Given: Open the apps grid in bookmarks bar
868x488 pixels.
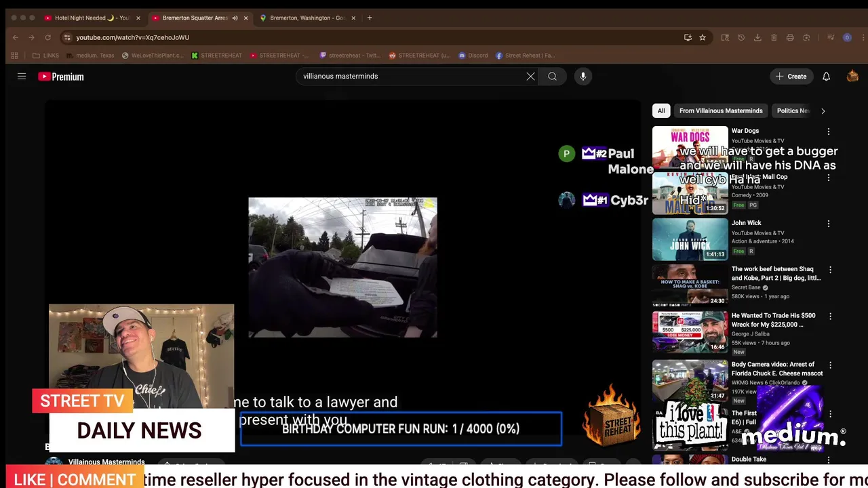Looking at the screenshot, I should (x=14, y=56).
